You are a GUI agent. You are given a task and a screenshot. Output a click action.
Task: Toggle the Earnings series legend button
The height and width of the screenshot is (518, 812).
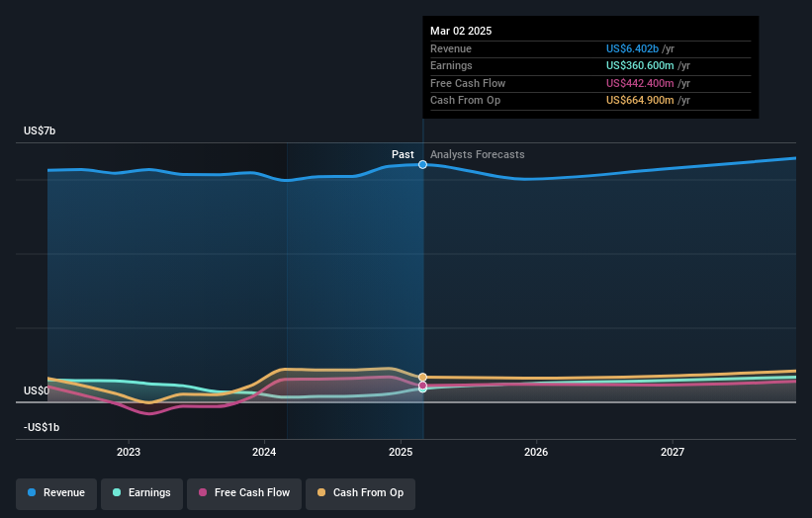(x=141, y=493)
